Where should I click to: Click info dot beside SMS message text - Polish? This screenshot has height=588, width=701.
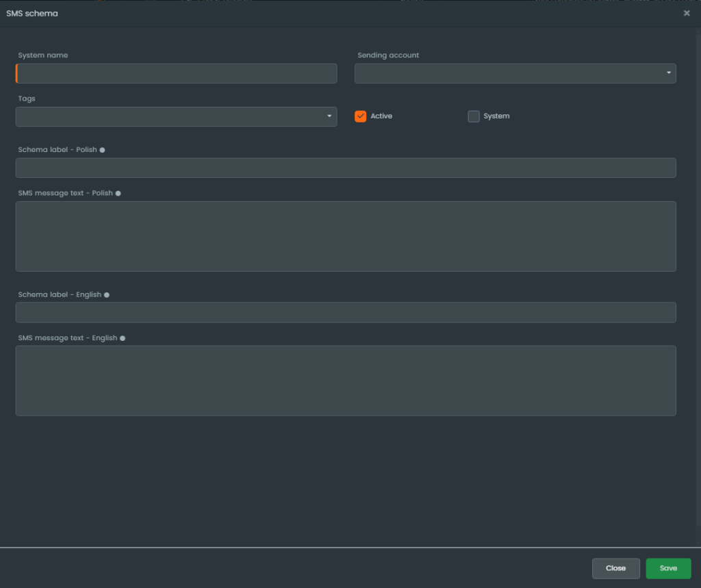(118, 194)
